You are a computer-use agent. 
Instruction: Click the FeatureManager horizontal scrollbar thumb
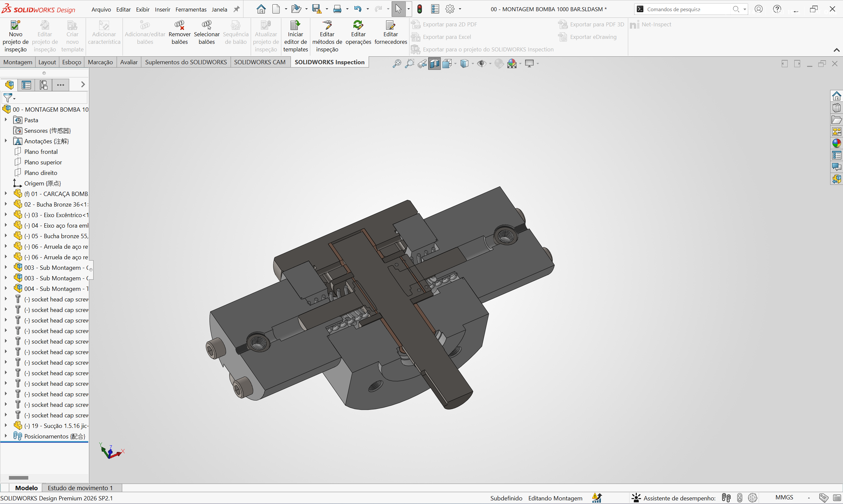click(x=18, y=478)
